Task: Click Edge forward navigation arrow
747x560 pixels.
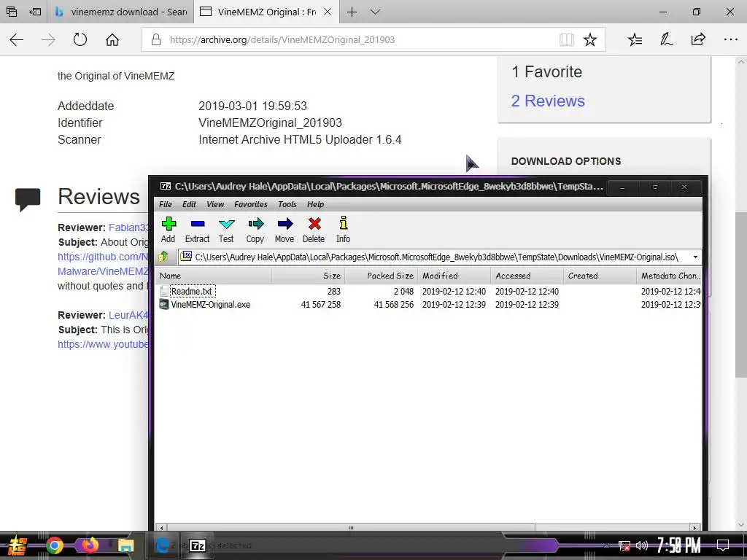Action: pos(48,39)
